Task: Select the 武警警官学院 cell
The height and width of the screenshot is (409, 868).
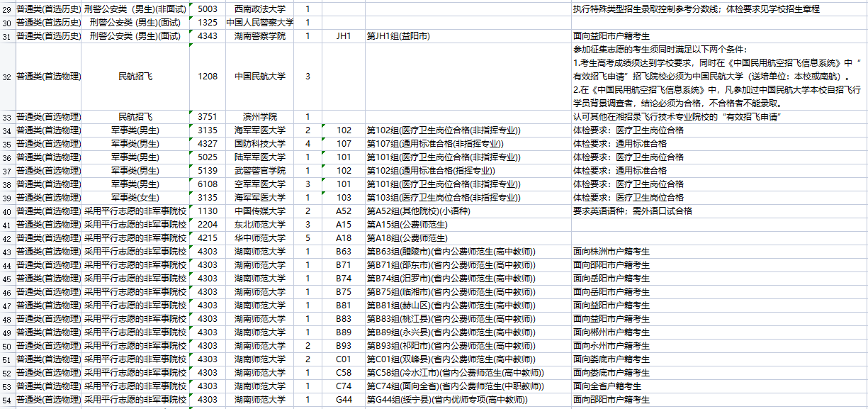Action: (260, 171)
